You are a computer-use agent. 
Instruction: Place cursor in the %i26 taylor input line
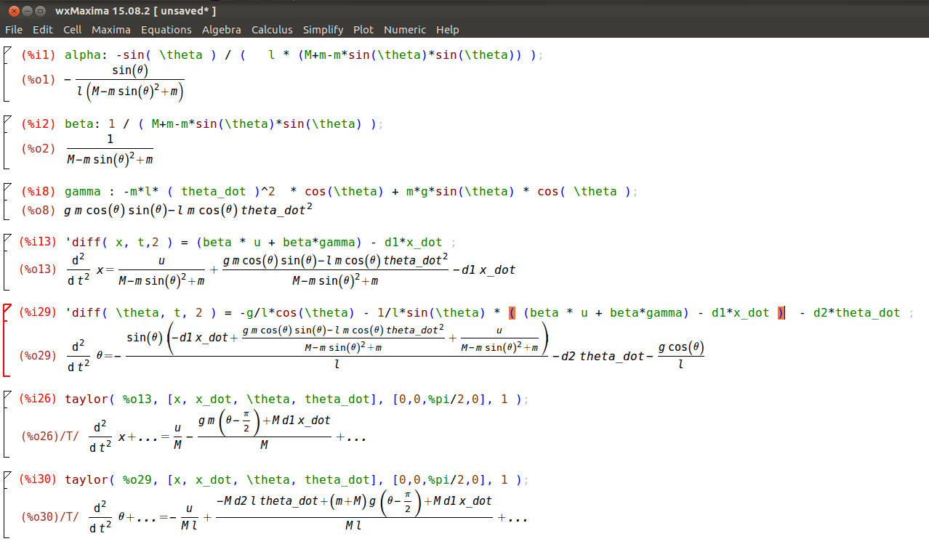click(x=291, y=399)
